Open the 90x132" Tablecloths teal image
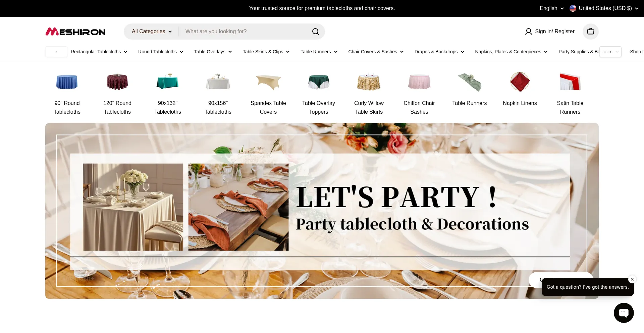 [168, 82]
